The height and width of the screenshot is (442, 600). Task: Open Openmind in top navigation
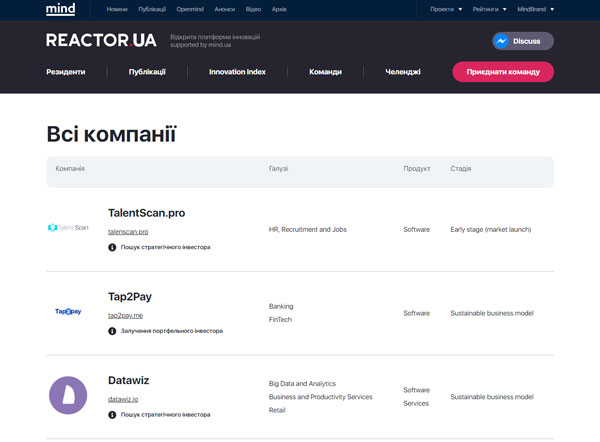point(190,9)
